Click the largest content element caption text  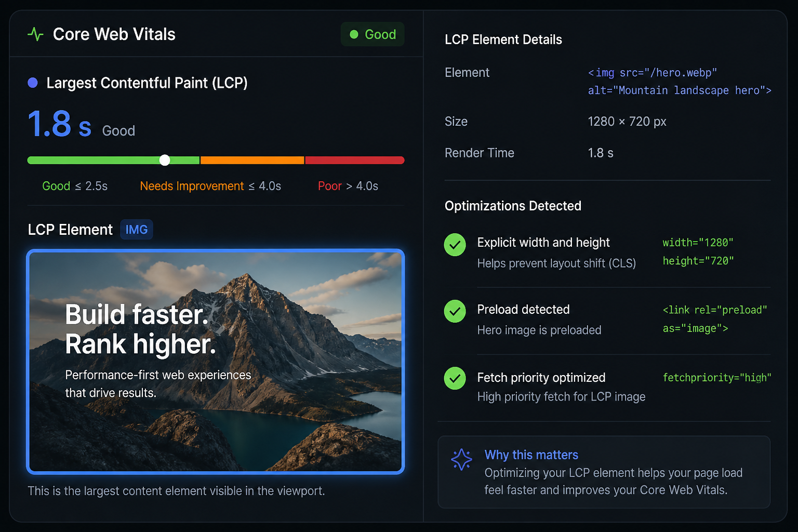tap(176, 491)
